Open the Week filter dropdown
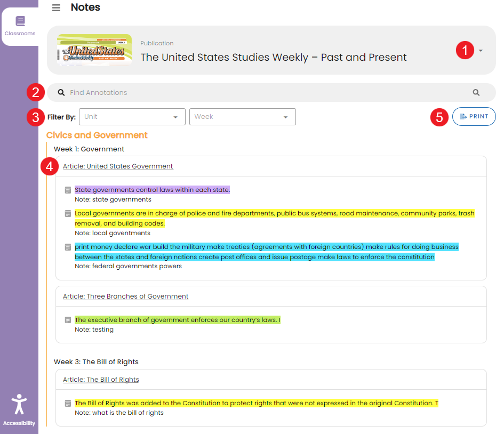Image resolution: width=504 pixels, height=434 pixels. coord(242,117)
